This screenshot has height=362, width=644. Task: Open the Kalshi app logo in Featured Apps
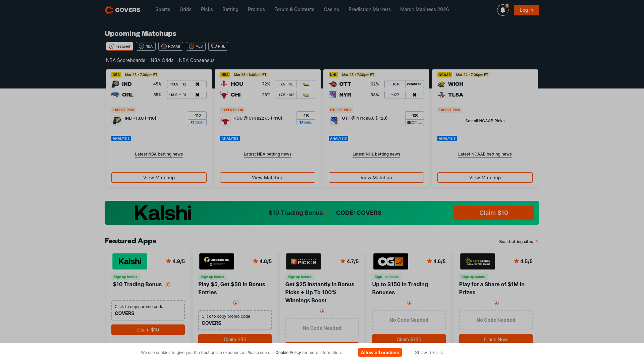[x=130, y=261]
